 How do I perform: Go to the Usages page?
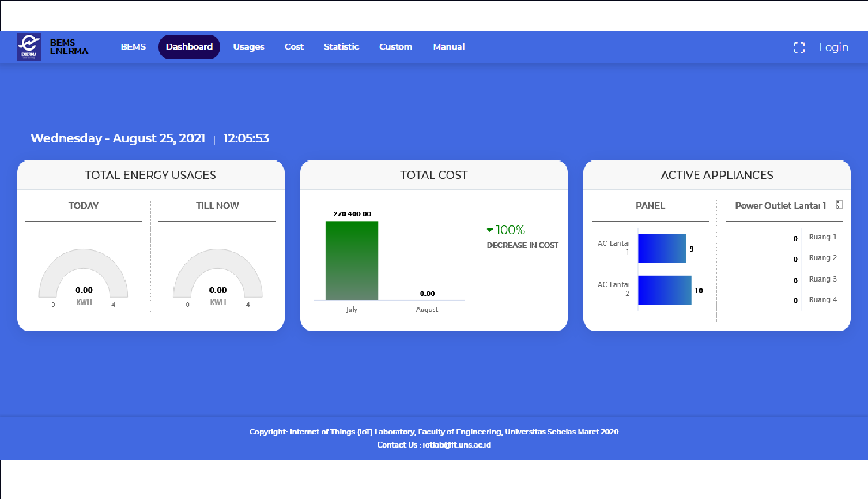click(x=248, y=47)
